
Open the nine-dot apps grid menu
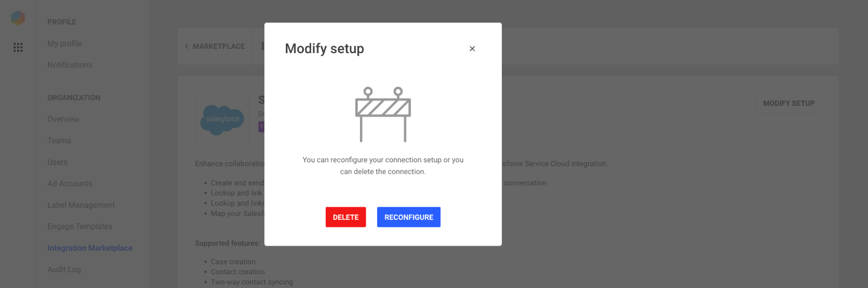click(18, 47)
